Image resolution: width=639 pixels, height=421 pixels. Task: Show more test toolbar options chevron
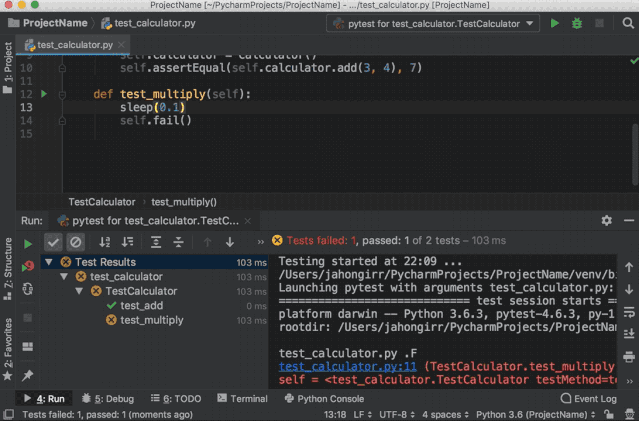pos(260,242)
